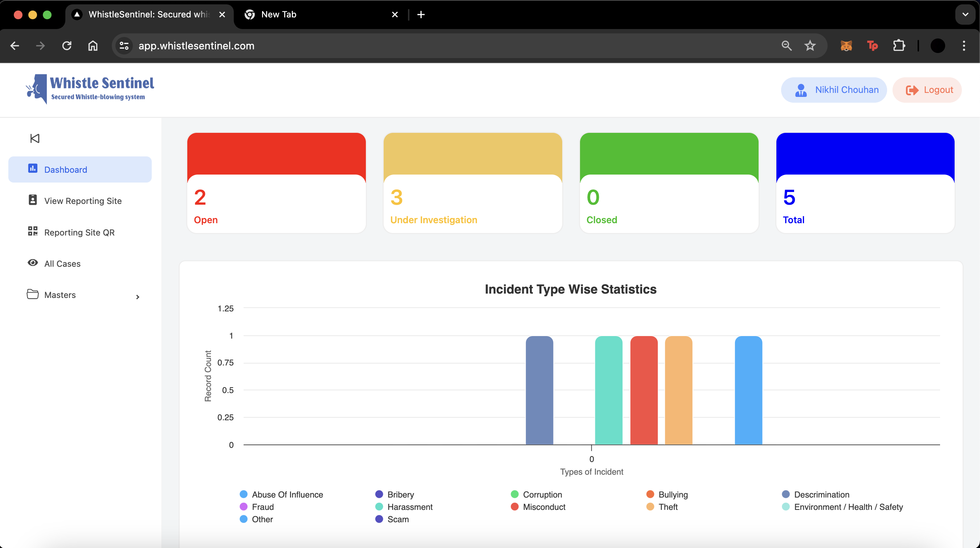Open the Nikhil Chouhan profile button
980x548 pixels.
coord(833,90)
